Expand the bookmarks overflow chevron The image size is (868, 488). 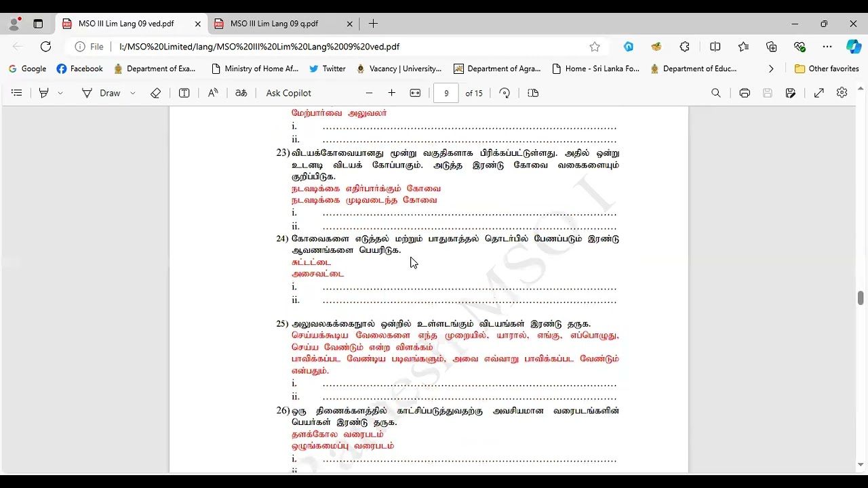pos(770,68)
